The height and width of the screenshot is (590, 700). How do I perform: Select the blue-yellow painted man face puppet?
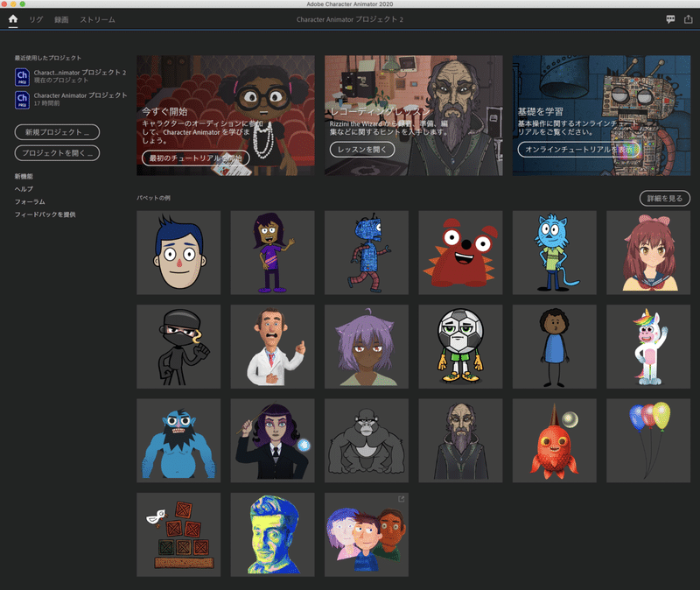tap(272, 535)
